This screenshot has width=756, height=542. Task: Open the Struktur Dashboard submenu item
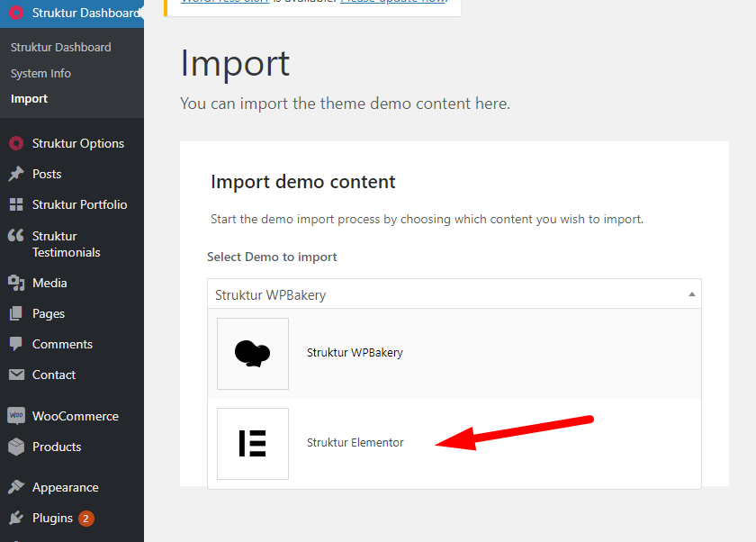tap(61, 47)
